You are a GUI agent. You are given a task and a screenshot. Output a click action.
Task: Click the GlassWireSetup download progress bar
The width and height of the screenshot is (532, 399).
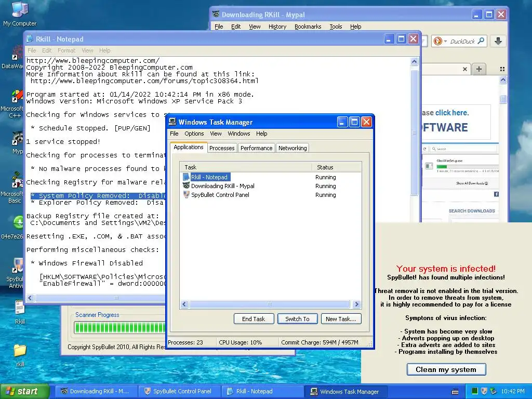[x=467, y=167]
